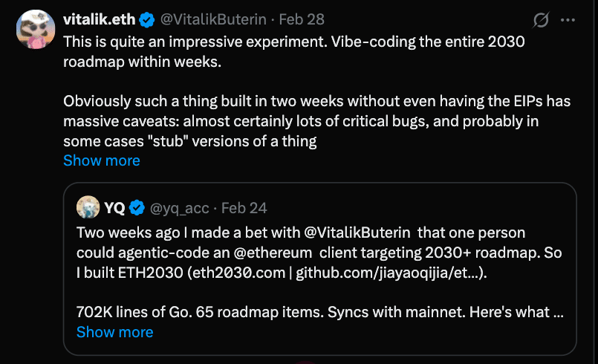Expand the quoted post with Show more
This screenshot has height=364, width=598.
pos(115,332)
